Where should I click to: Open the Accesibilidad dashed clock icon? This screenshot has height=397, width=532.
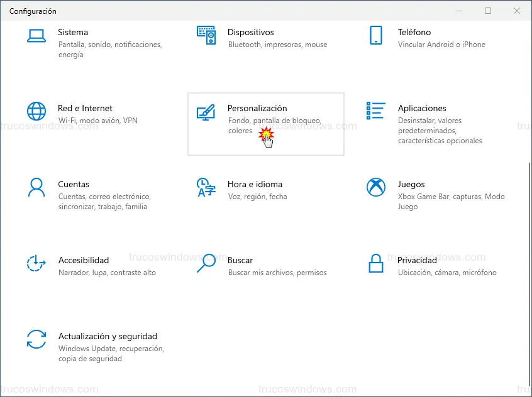36,263
